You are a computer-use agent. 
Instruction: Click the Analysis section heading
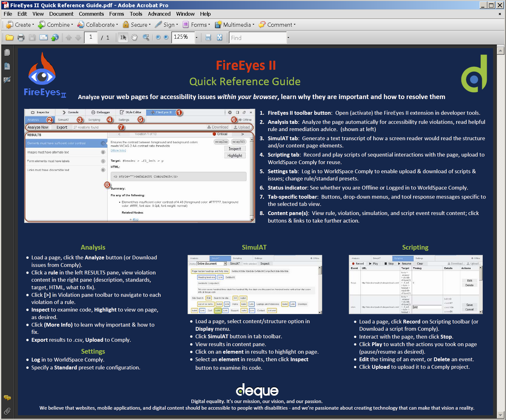(93, 247)
